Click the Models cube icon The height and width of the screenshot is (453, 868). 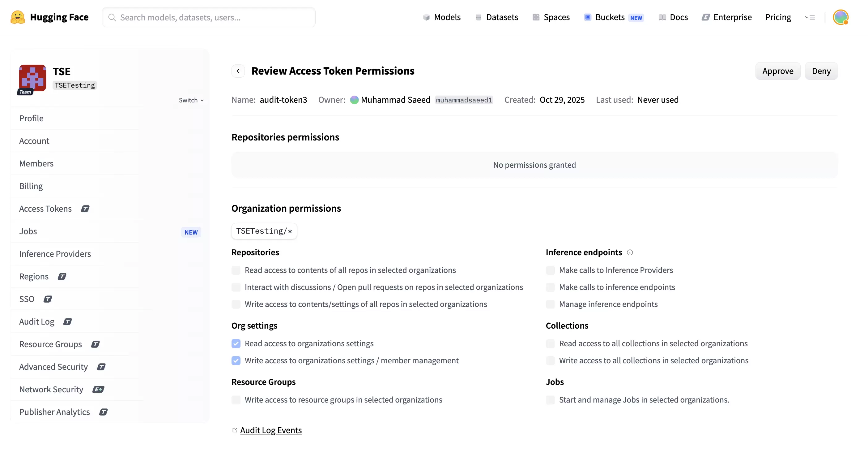point(426,17)
